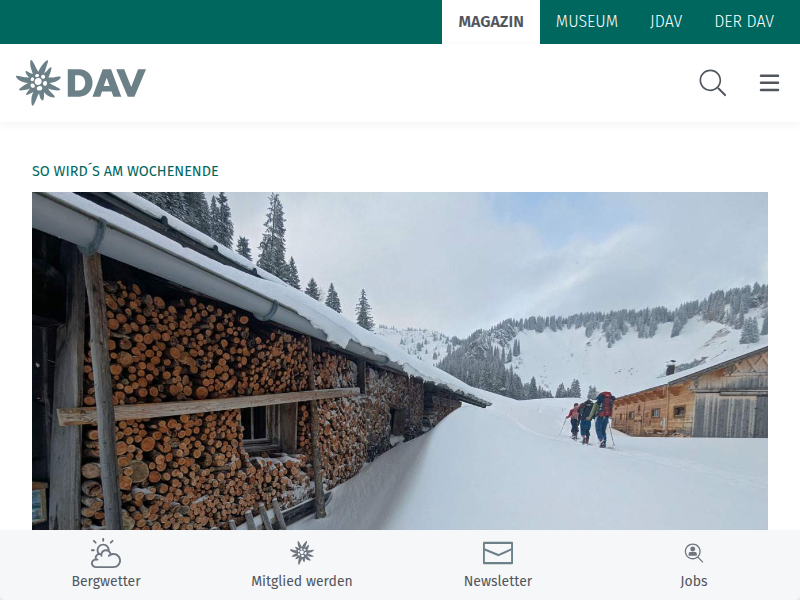Open the hamburger menu icon
This screenshot has height=600, width=800.
tap(769, 83)
